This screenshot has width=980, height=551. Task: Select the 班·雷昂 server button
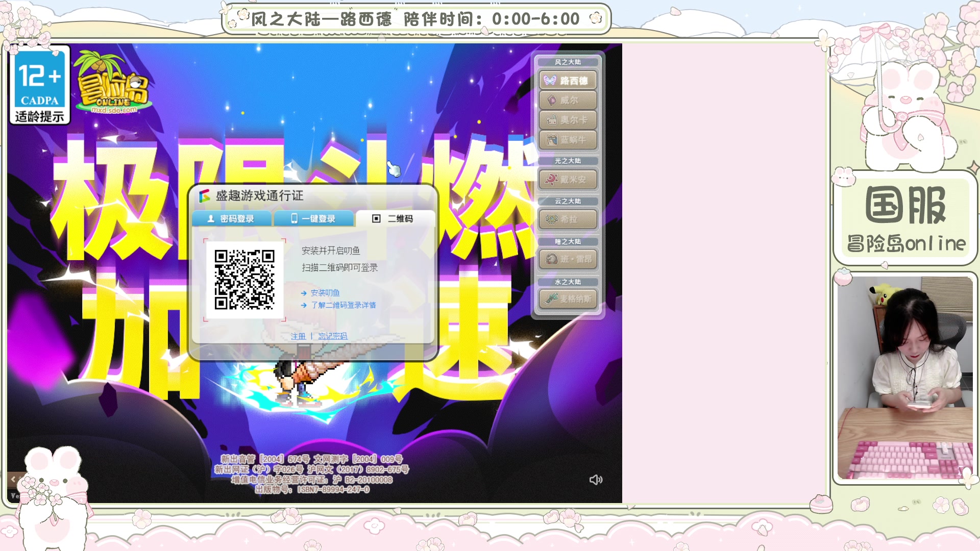point(568,259)
